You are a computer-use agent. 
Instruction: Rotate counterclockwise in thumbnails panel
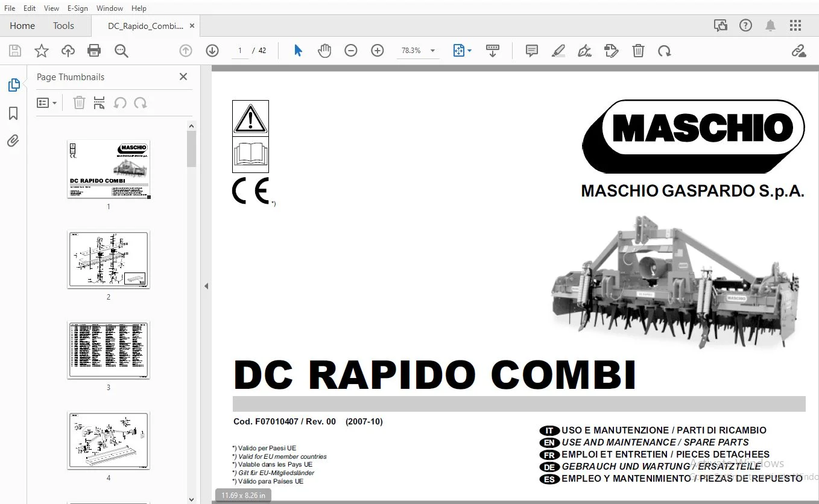pos(120,103)
